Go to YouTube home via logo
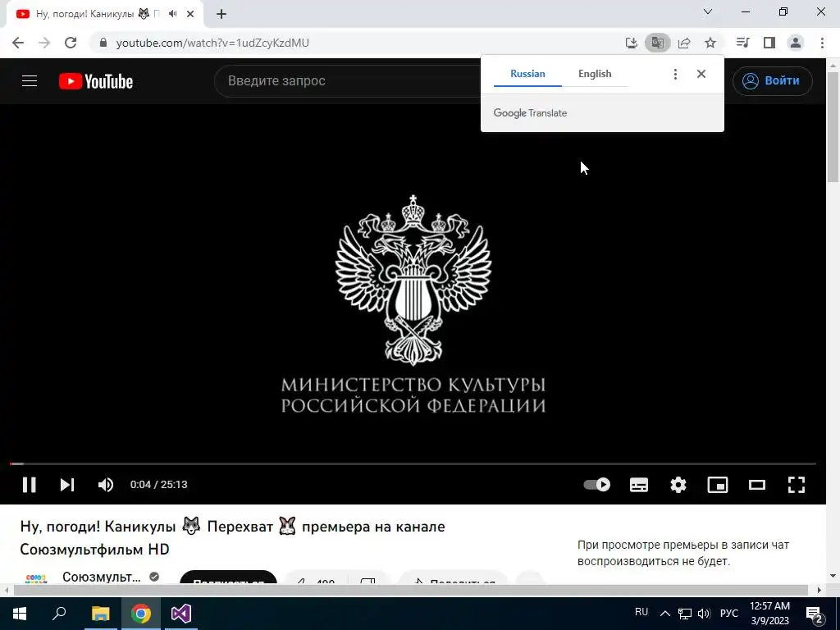Screen dimensions: 840x630 coord(96,81)
